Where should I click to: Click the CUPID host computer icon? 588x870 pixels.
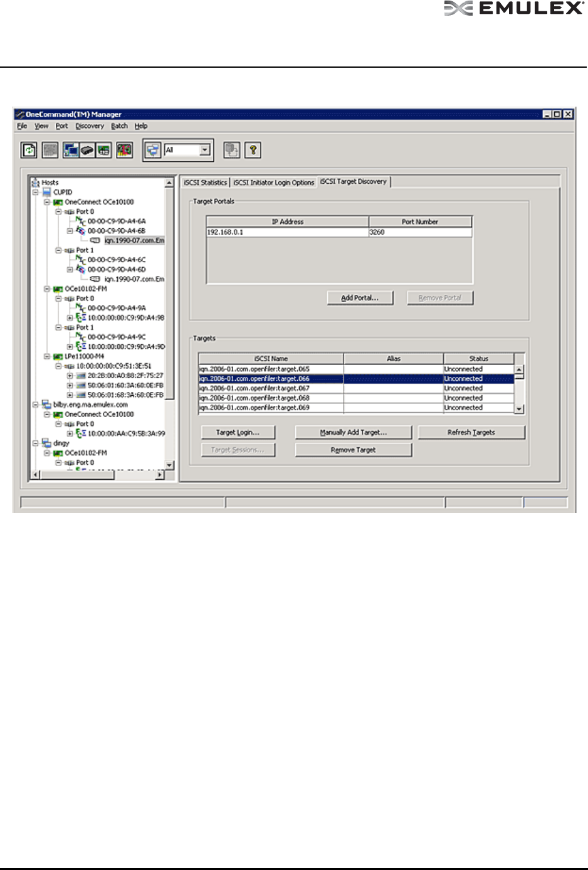[x=47, y=192]
